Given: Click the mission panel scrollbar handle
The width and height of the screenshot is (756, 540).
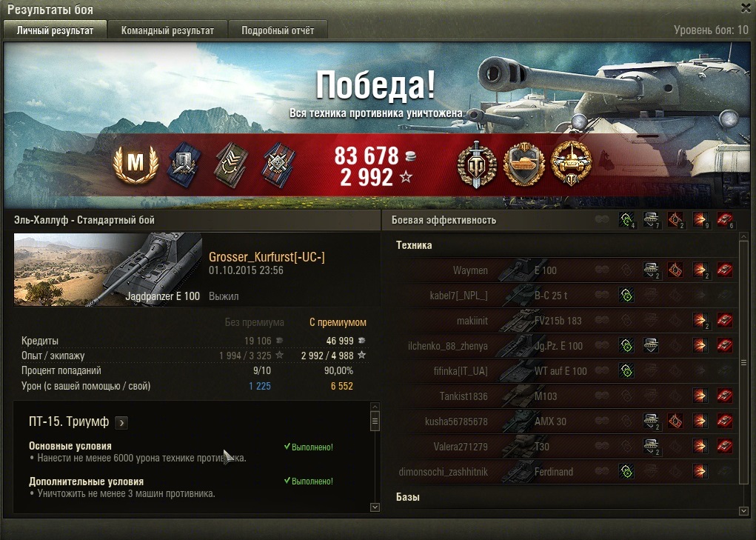Looking at the screenshot, I should pos(375,421).
